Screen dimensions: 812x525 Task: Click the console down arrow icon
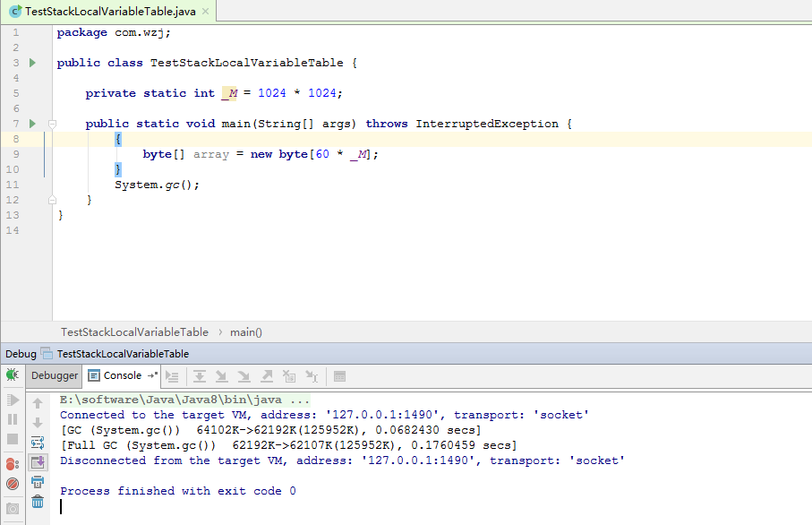pos(38,423)
